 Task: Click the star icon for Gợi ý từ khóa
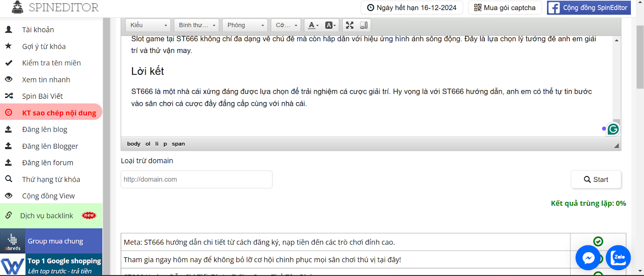point(8,46)
